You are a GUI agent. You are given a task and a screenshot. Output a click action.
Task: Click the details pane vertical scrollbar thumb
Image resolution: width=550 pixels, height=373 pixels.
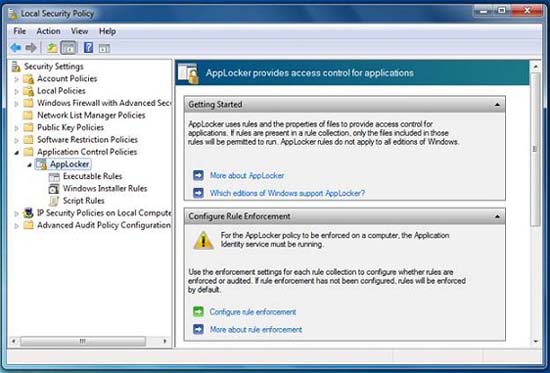[536, 149]
